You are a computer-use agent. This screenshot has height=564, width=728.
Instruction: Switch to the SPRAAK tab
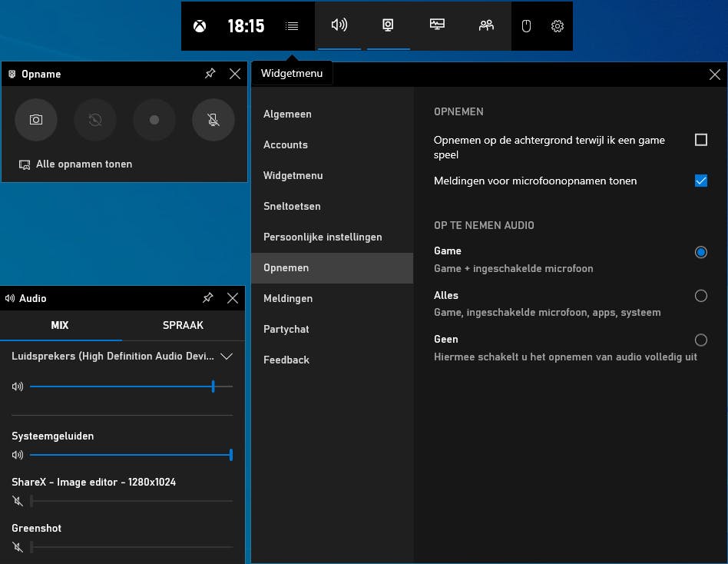click(x=183, y=325)
